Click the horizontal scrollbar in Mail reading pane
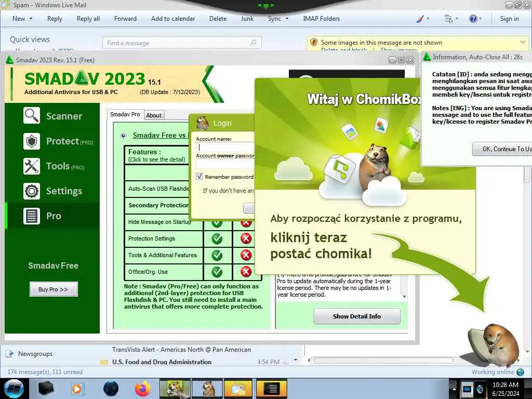Screen dimensions: 532x399 pos(383,361)
